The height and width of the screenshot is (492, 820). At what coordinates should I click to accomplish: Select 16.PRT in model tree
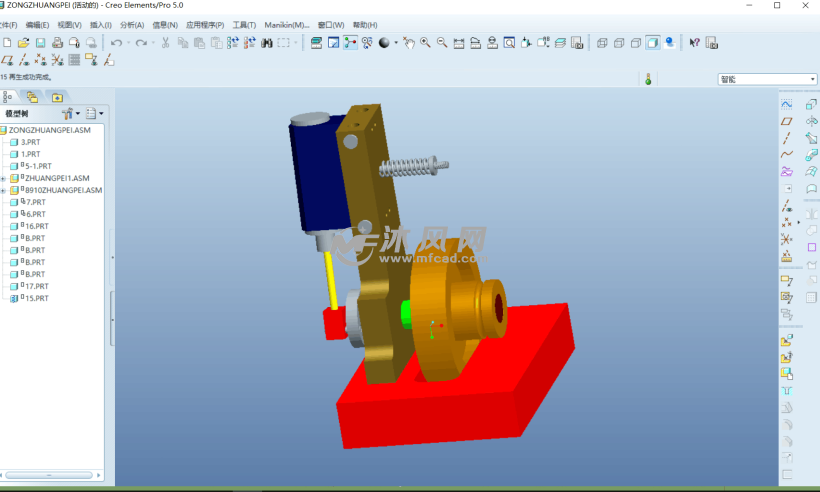pyautogui.click(x=36, y=226)
